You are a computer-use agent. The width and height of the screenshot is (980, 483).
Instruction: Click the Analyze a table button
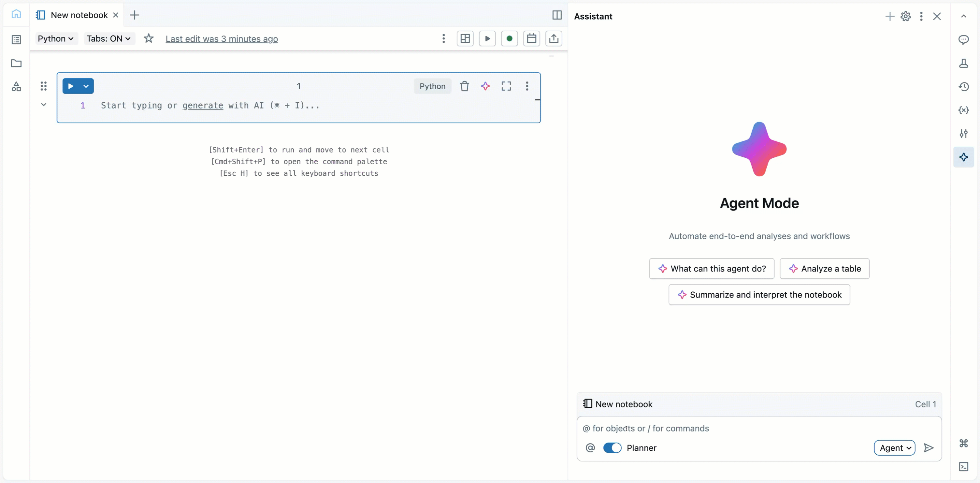pos(824,269)
